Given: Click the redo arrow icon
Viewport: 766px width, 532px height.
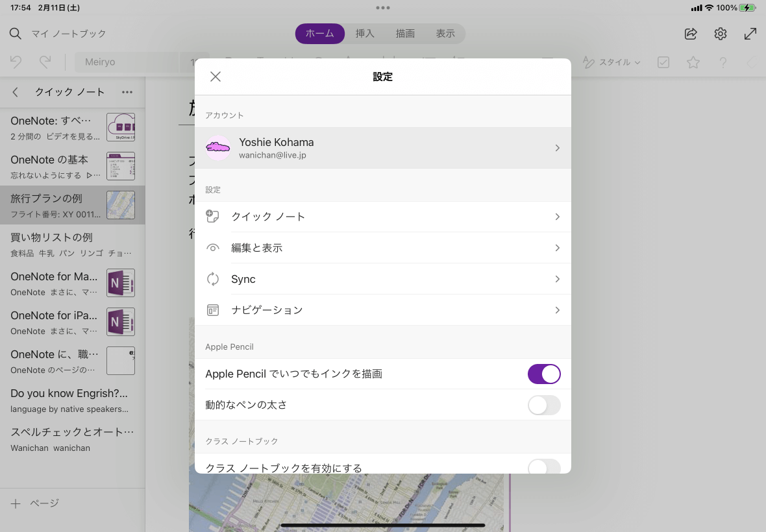Looking at the screenshot, I should coord(45,62).
